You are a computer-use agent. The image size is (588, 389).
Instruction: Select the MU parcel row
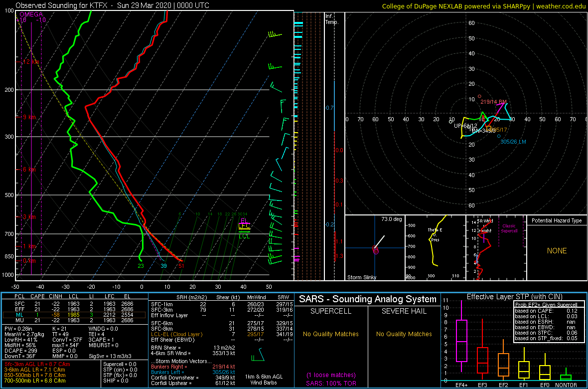click(74, 321)
